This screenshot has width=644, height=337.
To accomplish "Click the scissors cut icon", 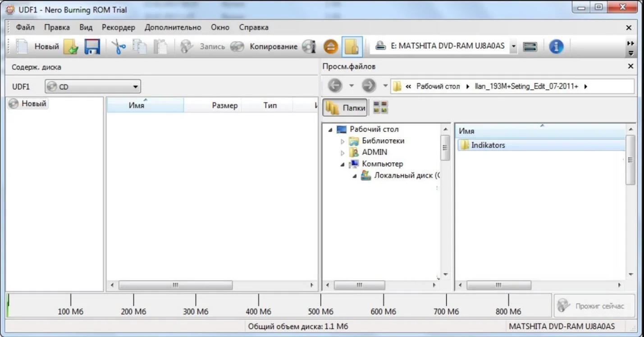I will coord(119,46).
